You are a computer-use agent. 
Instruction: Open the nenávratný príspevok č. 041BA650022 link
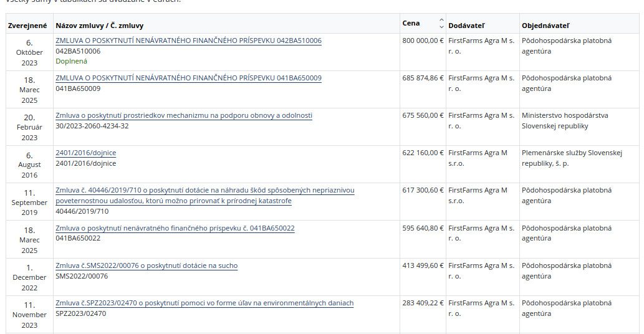pos(175,228)
